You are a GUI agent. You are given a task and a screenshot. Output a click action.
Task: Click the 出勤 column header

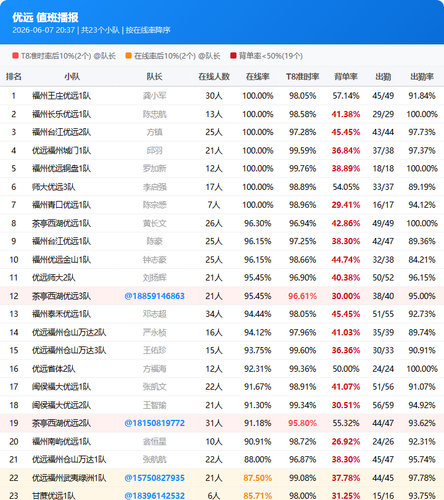click(x=383, y=77)
